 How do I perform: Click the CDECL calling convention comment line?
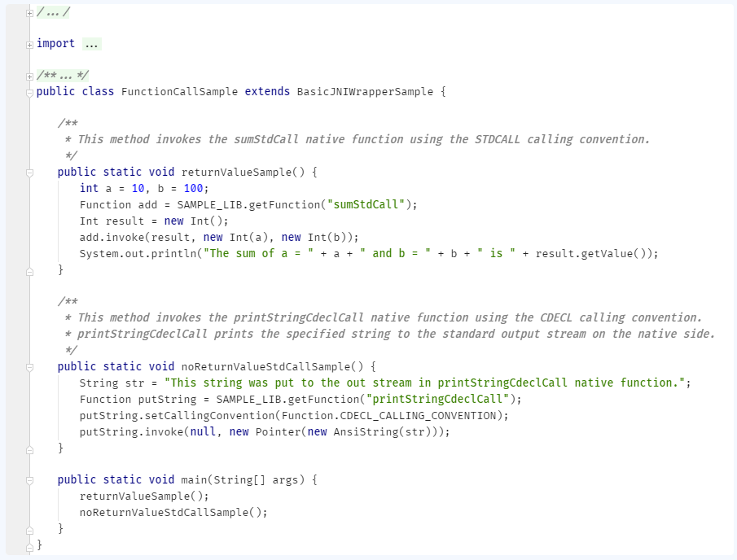click(383, 317)
